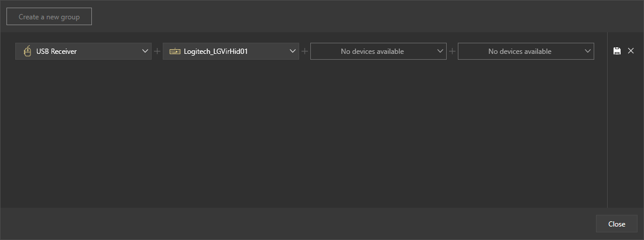Expand the Logitech_LGVirHid01 dropdown arrow
This screenshot has height=240, width=644.
[293, 52]
